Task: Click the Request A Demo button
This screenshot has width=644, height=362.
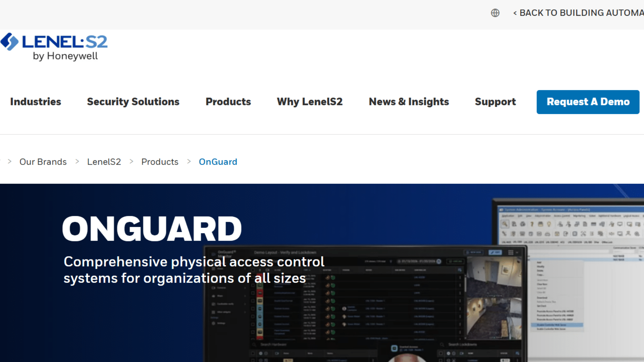Action: (588, 102)
